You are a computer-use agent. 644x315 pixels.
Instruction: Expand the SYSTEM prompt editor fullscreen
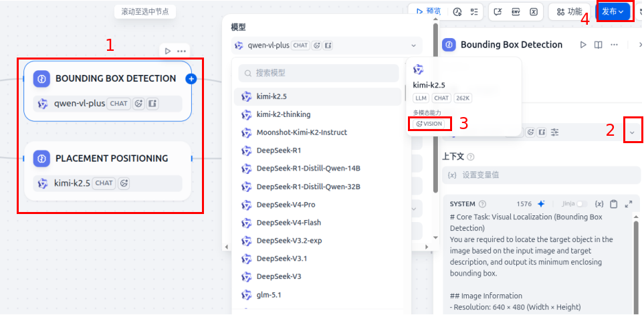coord(629,204)
